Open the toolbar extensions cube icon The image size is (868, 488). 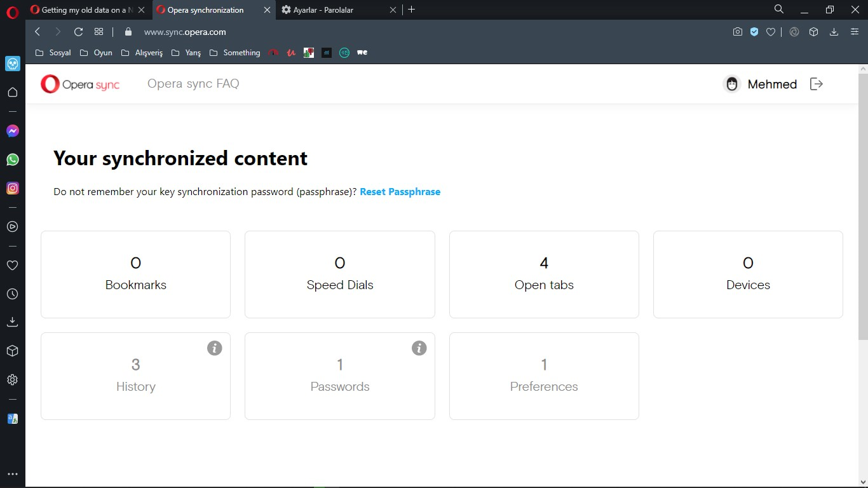[x=813, y=32]
